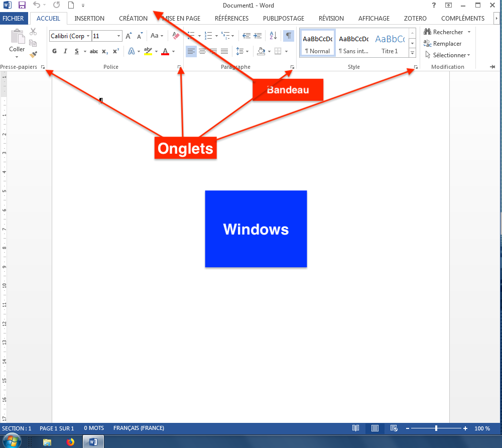Apply yellow text highlight color
The width and height of the screenshot is (502, 448).
148,51
